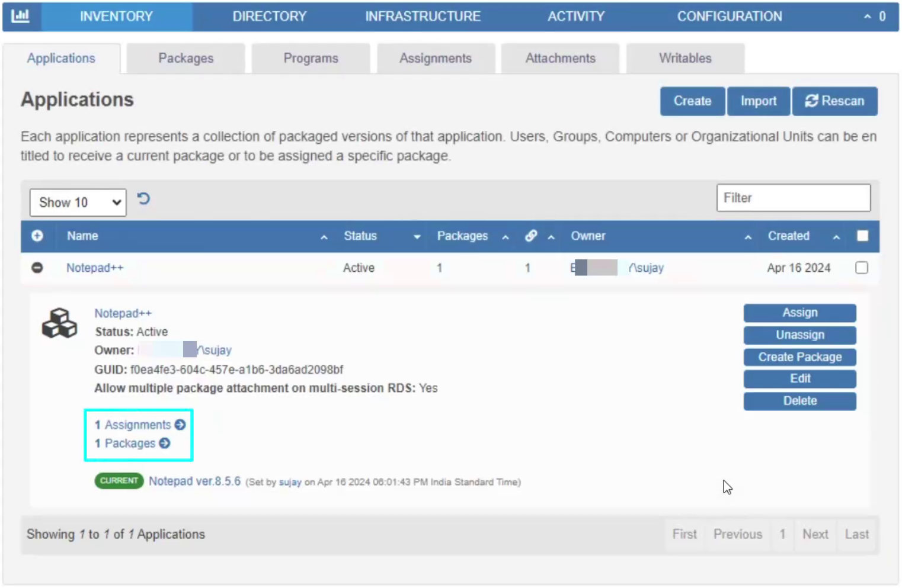This screenshot has height=588, width=902.
Task: Click inside the Filter input field
Action: (x=792, y=198)
